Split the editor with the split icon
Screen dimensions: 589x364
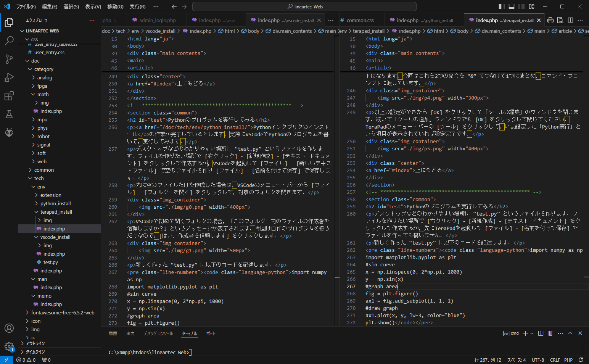570,20
